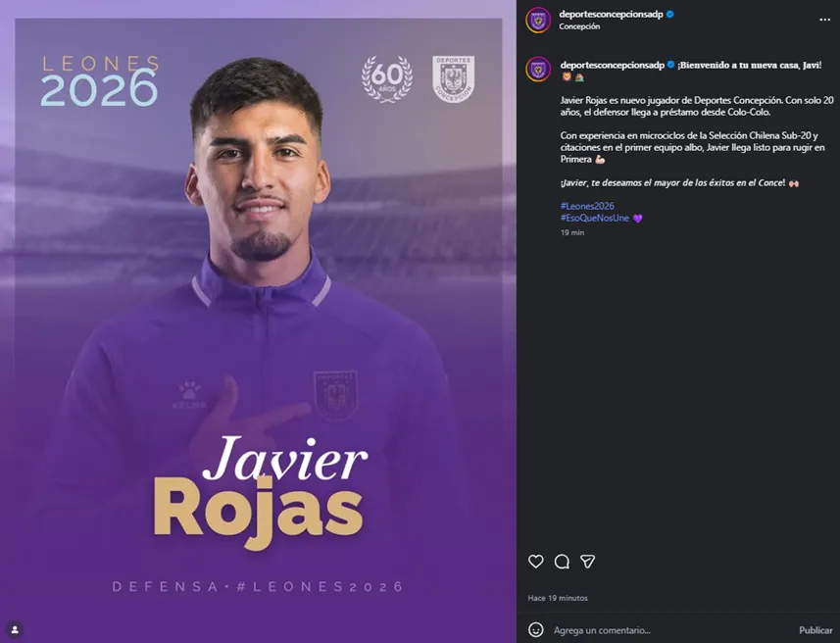Click verified badge in post header
Screen dimensions: 840x643
(x=670, y=15)
